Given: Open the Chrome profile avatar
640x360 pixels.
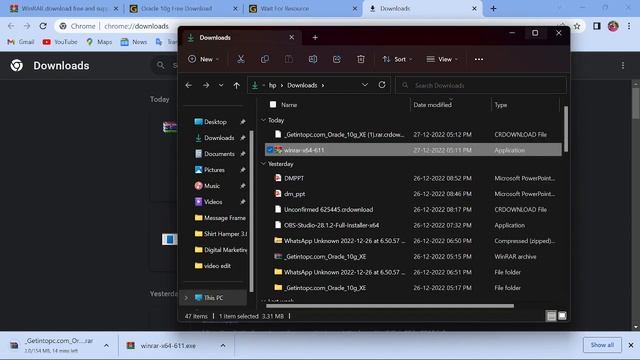Looking at the screenshot, I should point(613,26).
